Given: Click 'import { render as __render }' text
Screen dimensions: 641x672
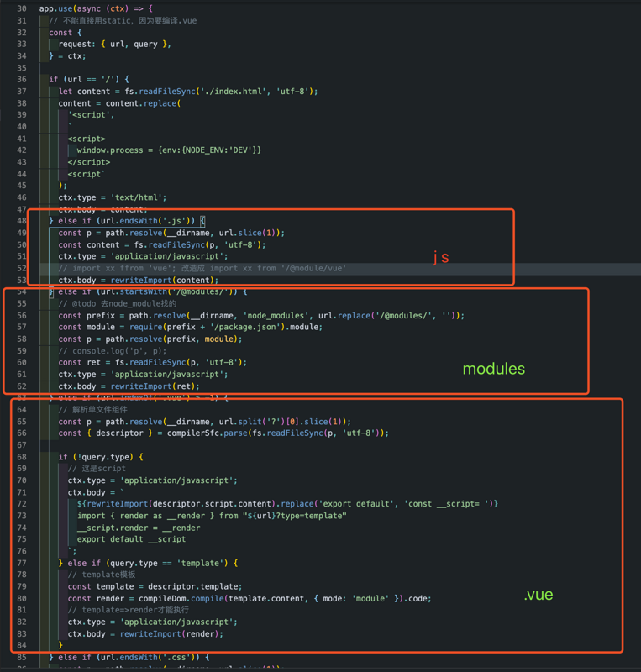Looking at the screenshot, I should click(146, 516).
